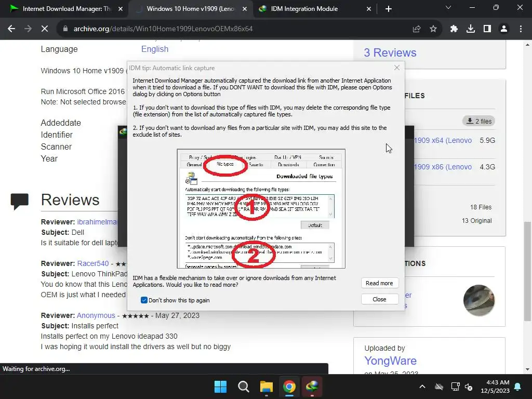Open a new browser tab

click(x=389, y=9)
